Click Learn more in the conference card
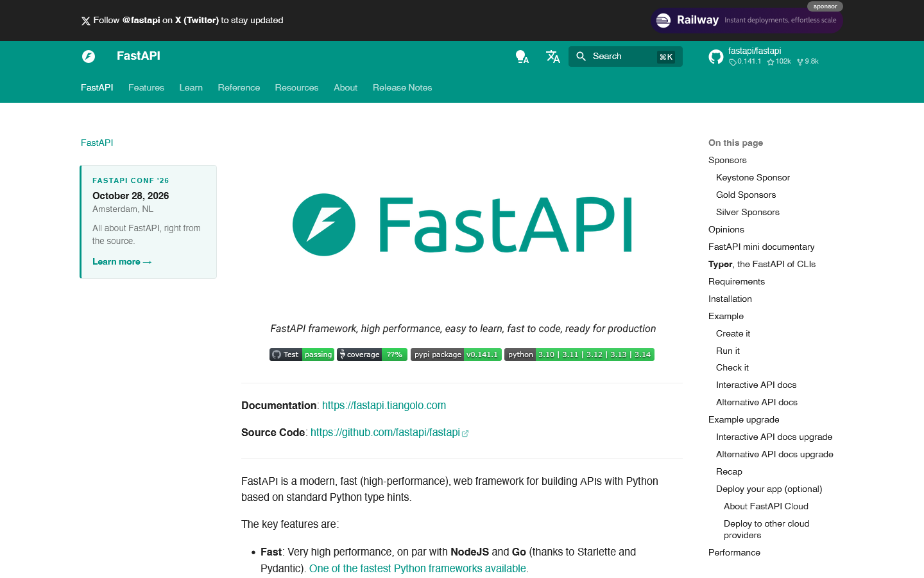This screenshot has height=578, width=924. (122, 261)
